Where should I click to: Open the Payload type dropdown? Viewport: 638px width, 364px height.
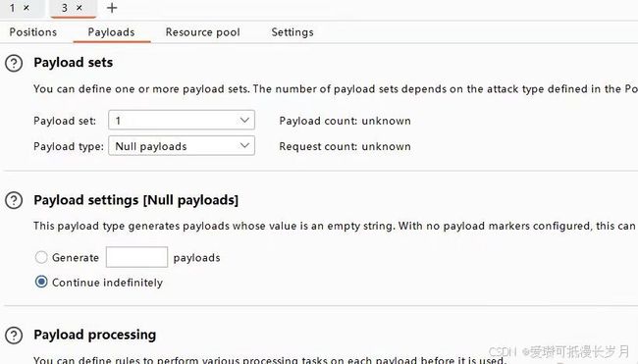point(182,145)
